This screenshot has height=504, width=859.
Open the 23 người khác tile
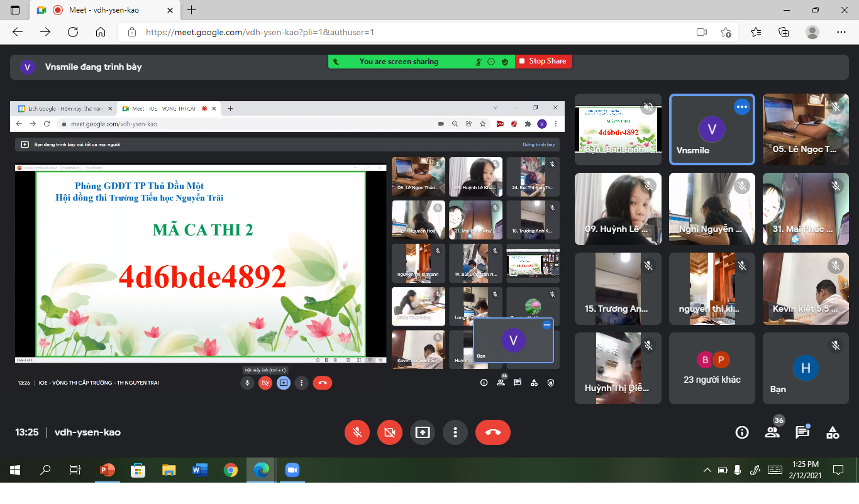[712, 368]
